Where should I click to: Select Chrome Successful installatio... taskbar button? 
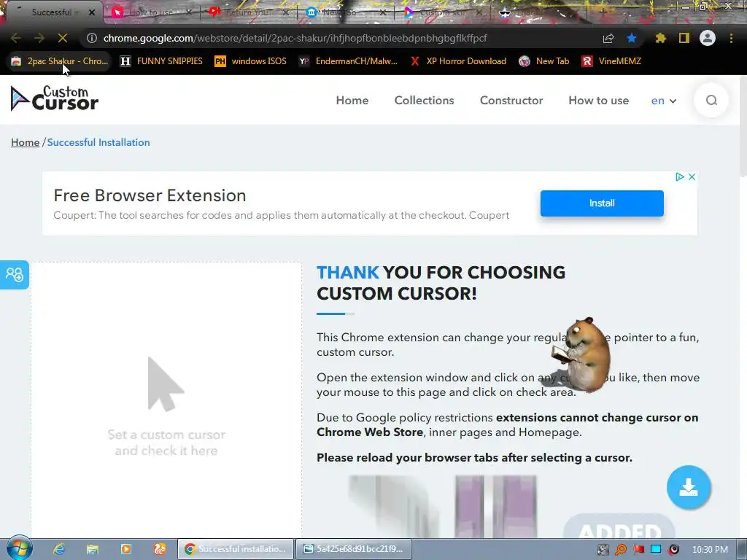tap(236, 549)
